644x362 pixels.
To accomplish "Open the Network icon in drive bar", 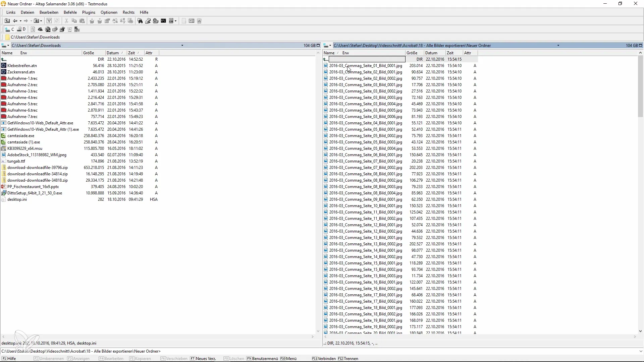I will point(55,29).
